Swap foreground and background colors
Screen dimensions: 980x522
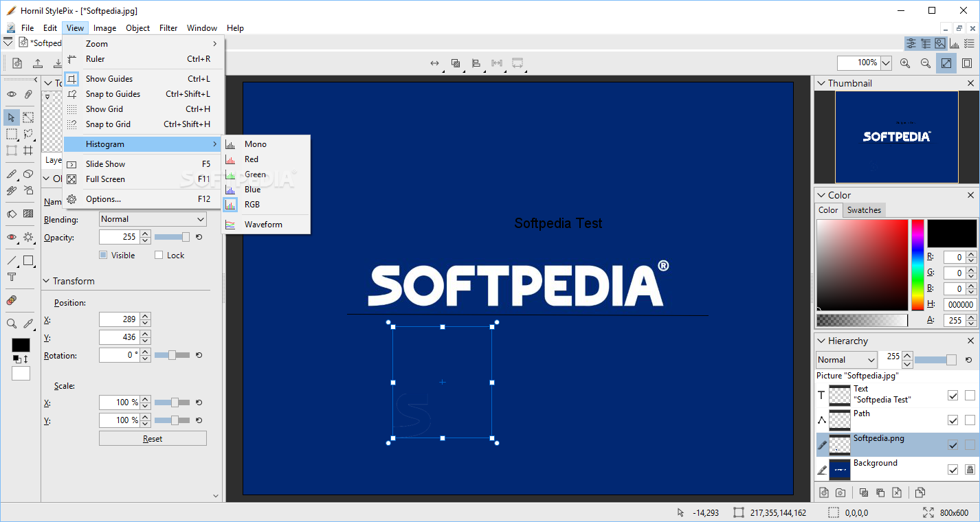(x=25, y=359)
